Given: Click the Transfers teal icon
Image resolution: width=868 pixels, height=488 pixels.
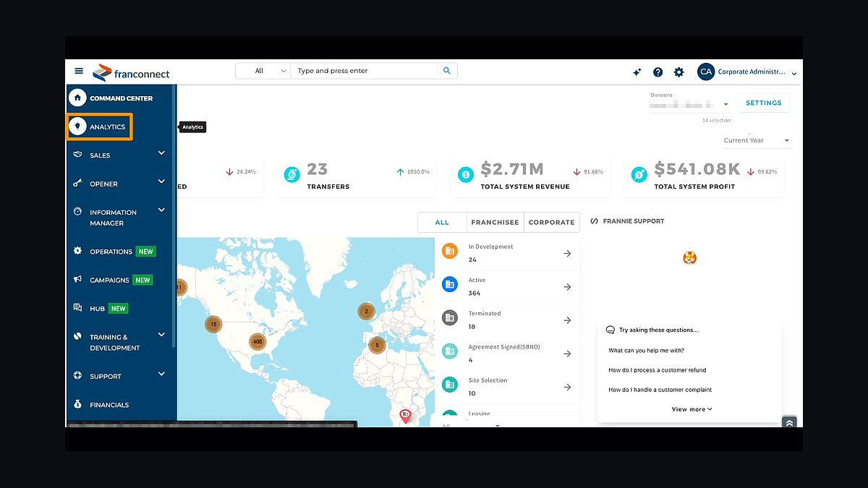Looking at the screenshot, I should point(292,174).
